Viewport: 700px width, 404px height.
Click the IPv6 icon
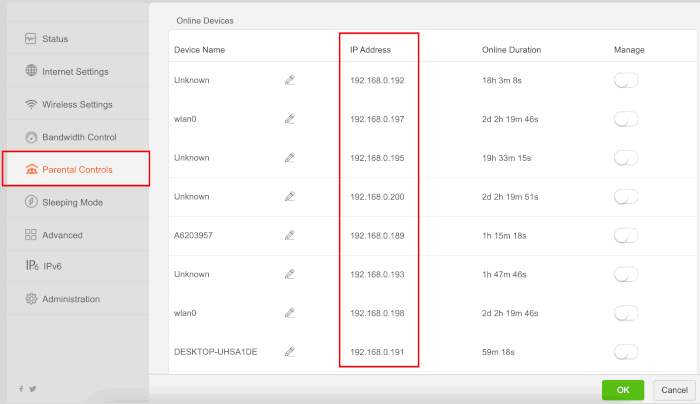click(x=32, y=266)
